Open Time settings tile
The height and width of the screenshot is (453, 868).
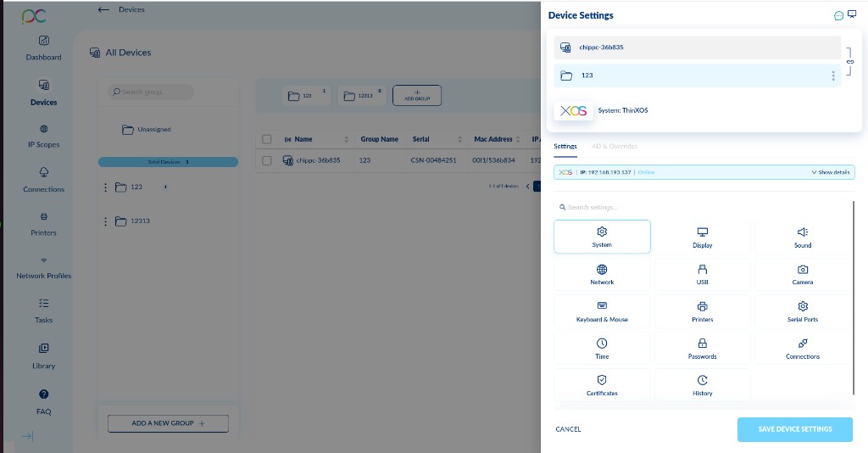point(602,349)
